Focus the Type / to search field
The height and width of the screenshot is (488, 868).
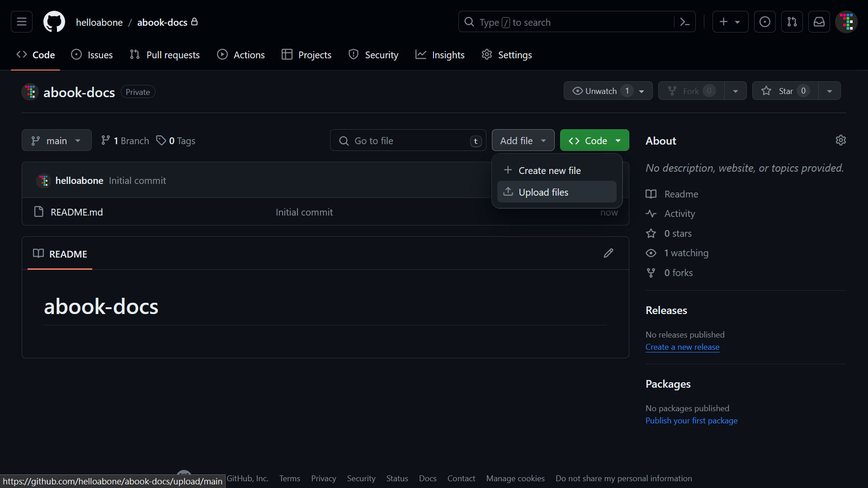pos(577,22)
